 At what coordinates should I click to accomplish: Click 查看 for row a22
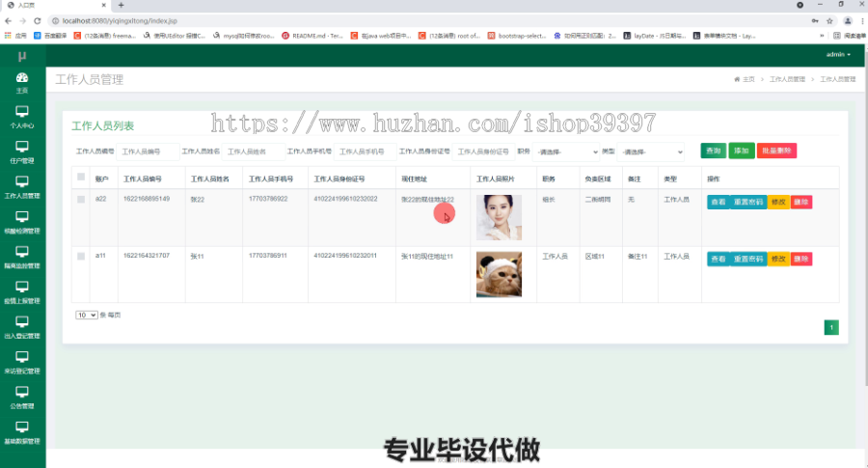pos(718,202)
